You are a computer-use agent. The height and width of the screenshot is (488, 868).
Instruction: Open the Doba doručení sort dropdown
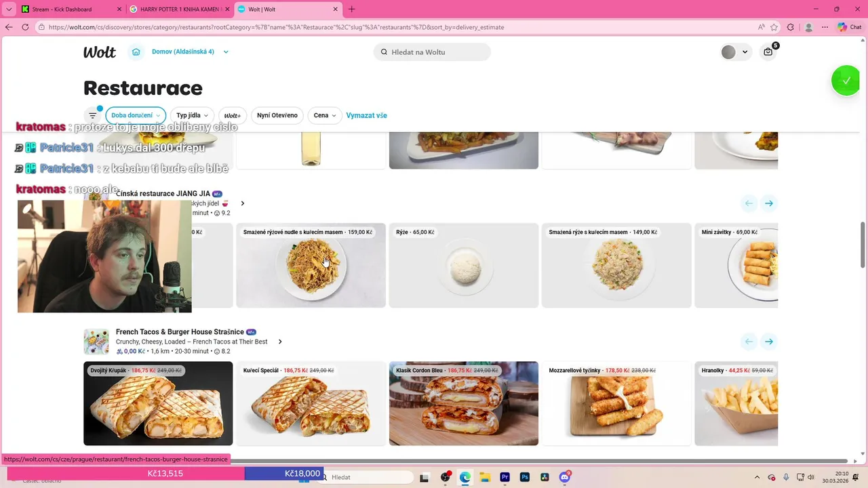click(x=136, y=115)
